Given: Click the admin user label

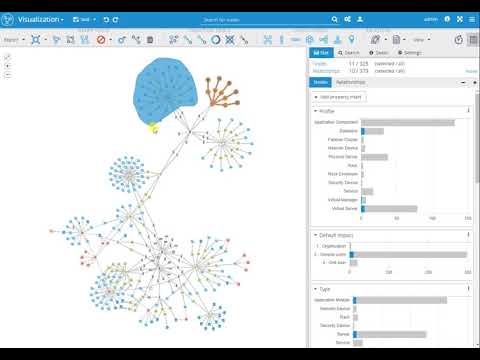Looking at the screenshot, I should coord(431,19).
